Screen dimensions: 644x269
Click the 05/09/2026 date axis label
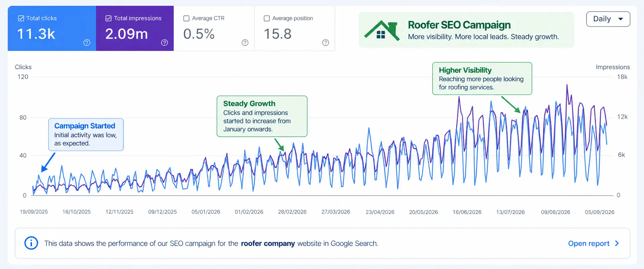(599, 212)
